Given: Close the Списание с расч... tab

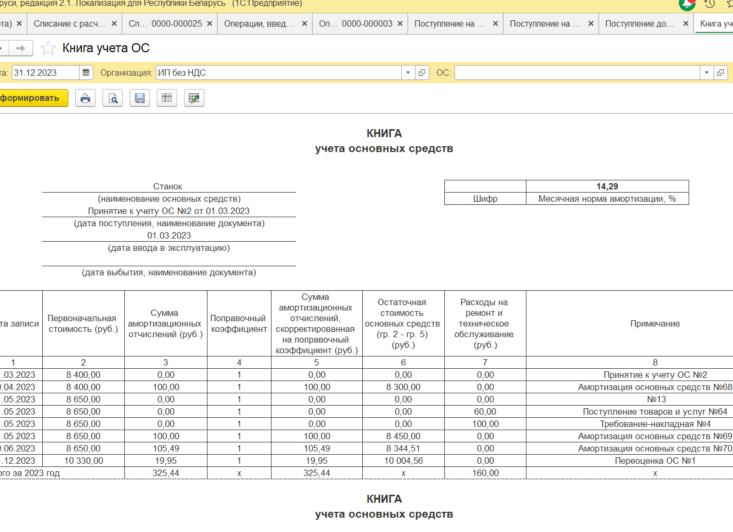Looking at the screenshot, I should [114, 23].
